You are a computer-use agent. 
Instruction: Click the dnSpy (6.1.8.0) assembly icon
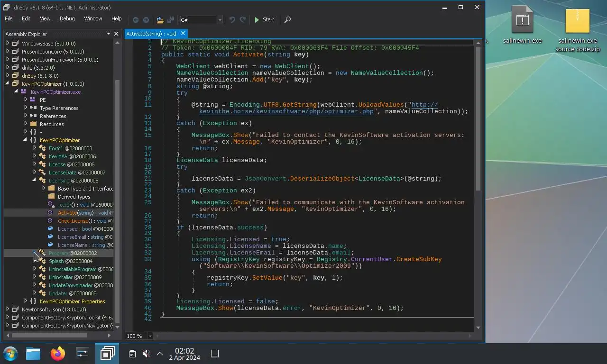pos(15,75)
